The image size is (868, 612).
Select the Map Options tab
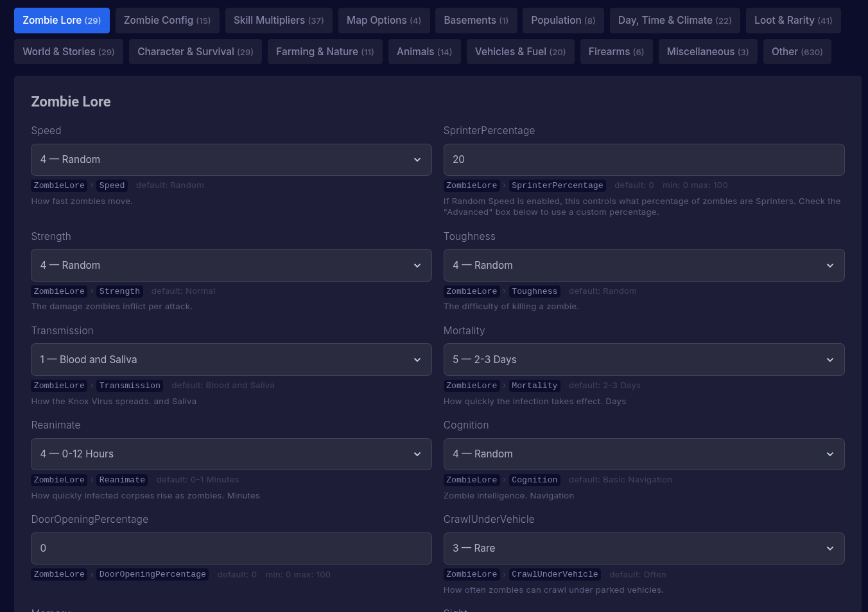click(383, 20)
